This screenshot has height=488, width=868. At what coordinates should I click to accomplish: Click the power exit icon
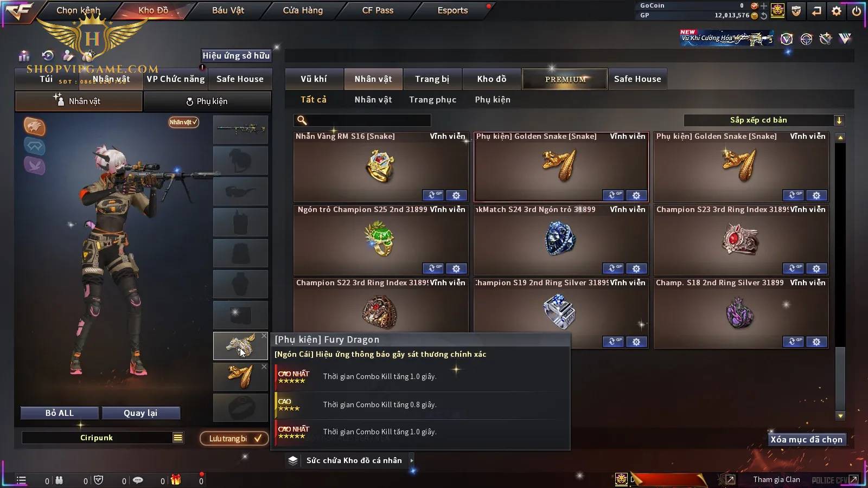click(x=857, y=11)
